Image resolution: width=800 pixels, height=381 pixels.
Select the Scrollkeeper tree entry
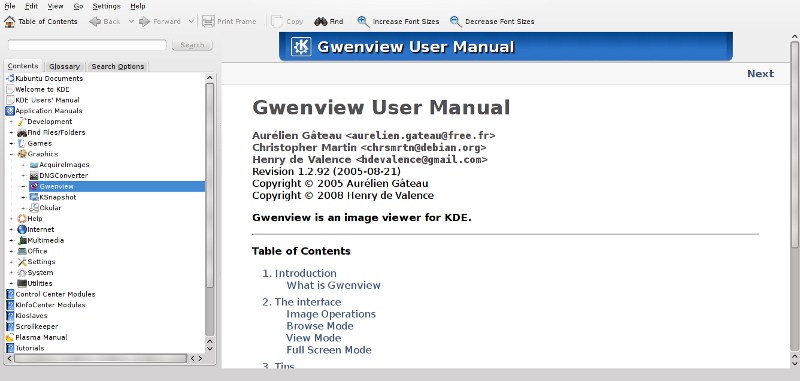(36, 326)
